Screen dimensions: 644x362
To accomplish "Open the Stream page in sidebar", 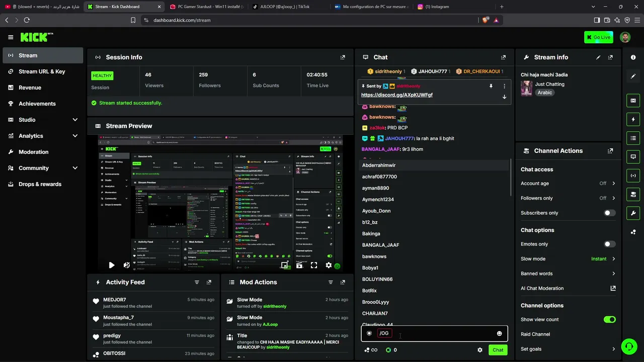I will (43, 55).
